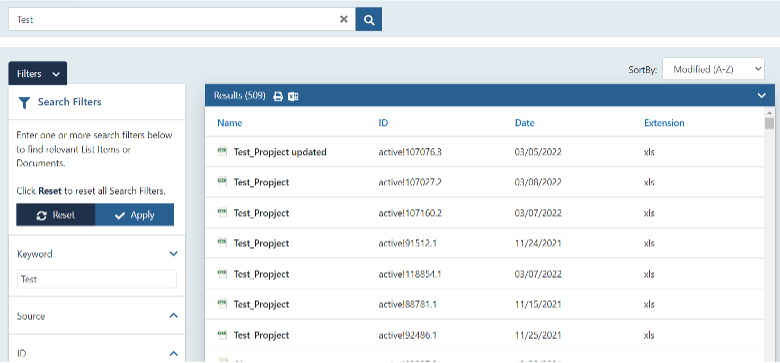Sort by the Extension column header
Viewport: 780px width, 363px height.
click(664, 122)
